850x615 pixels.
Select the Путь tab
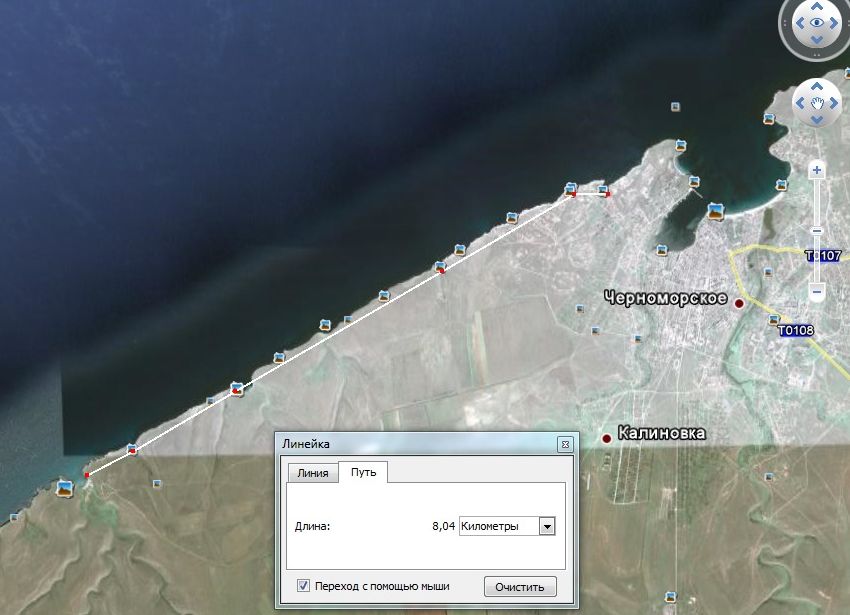click(363, 472)
